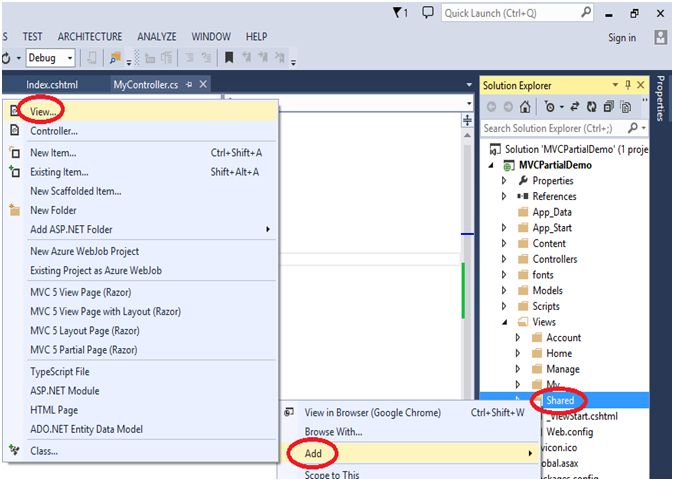
Task: Click Solution Explorer Collapse All icon
Action: tap(608, 107)
